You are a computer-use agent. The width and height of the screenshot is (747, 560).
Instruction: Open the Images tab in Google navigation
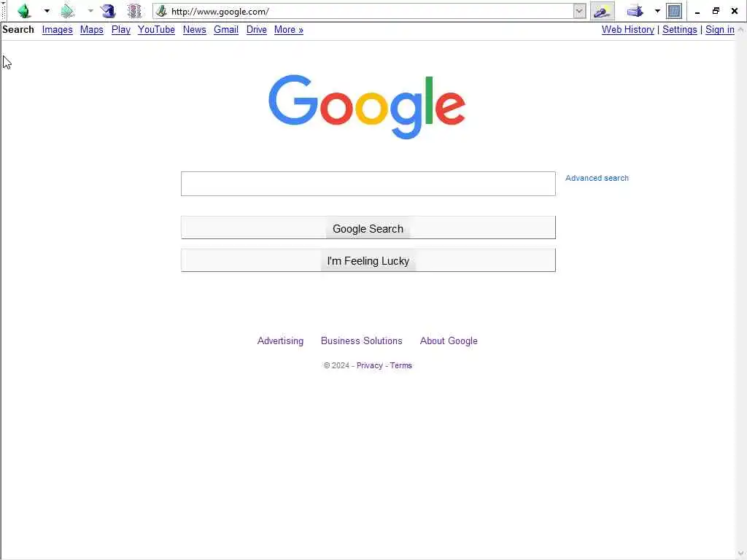pyautogui.click(x=57, y=29)
